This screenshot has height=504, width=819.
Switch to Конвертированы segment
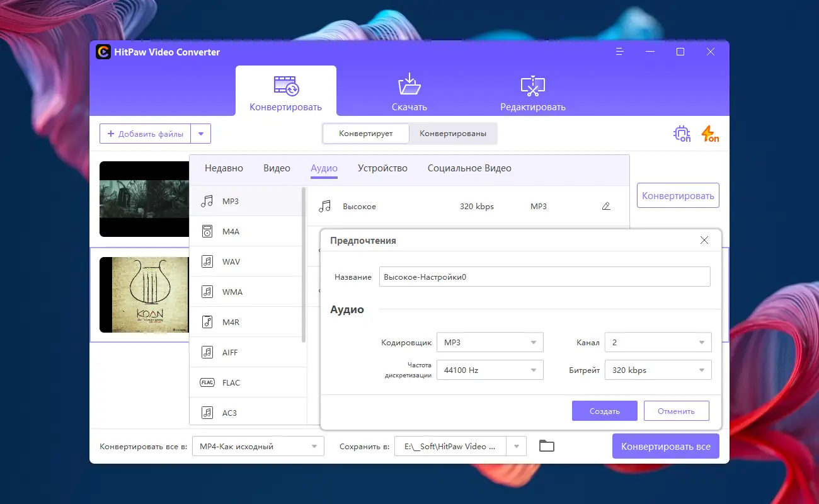pyautogui.click(x=453, y=134)
